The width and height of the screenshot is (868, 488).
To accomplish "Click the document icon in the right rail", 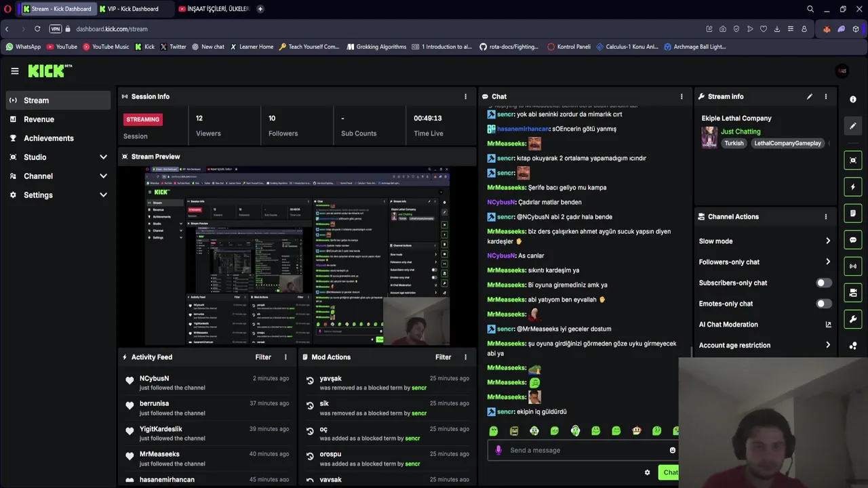I will [853, 213].
